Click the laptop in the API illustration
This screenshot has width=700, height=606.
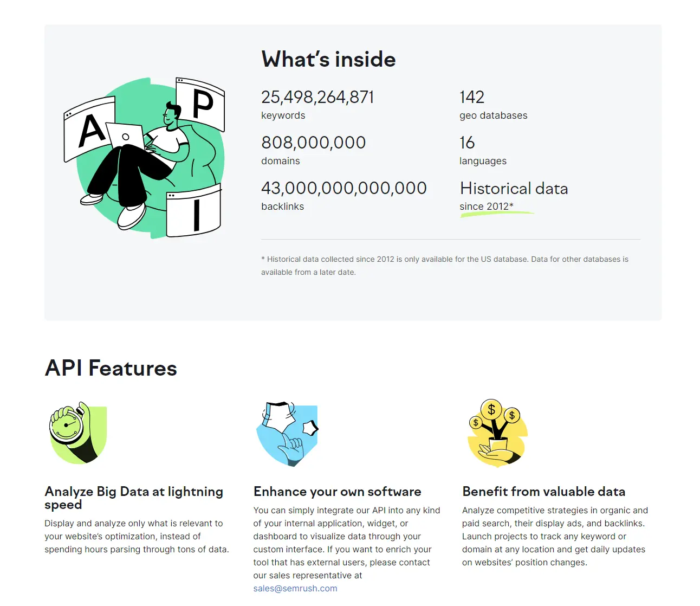tap(126, 136)
